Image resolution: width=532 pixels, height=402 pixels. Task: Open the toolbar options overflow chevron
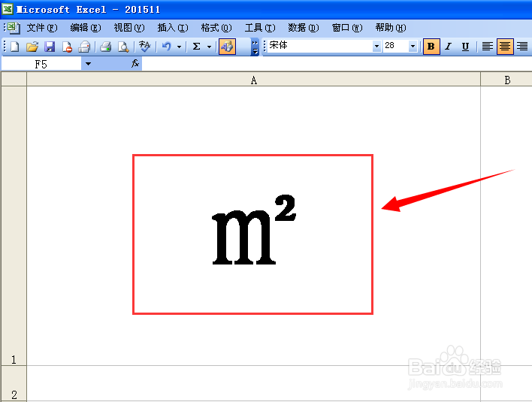[255, 47]
